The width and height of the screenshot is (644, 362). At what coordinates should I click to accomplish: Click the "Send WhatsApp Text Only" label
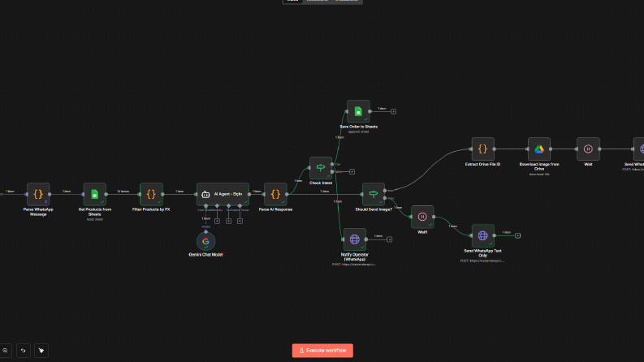(x=482, y=252)
